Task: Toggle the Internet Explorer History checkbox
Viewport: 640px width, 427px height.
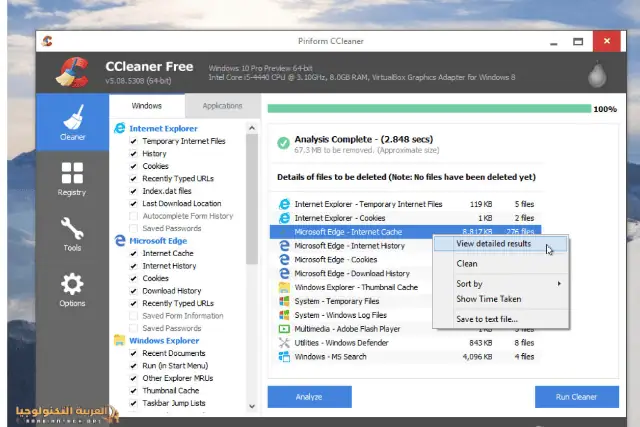Action: coord(133,153)
